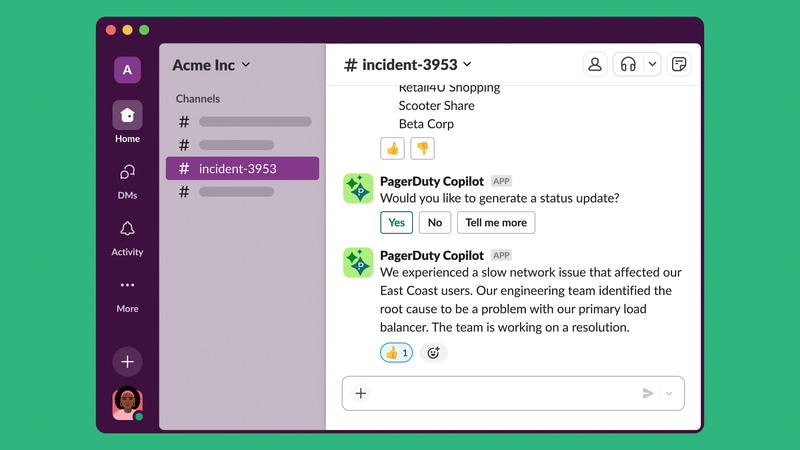Open the first PagerDuty Copilot app avatar
The width and height of the screenshot is (800, 450).
pos(358,188)
